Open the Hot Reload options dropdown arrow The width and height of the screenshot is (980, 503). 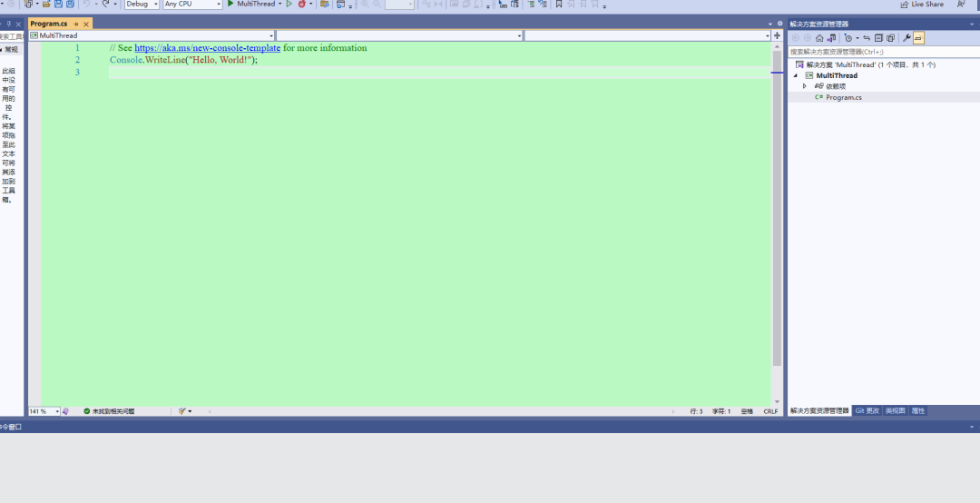(x=310, y=4)
